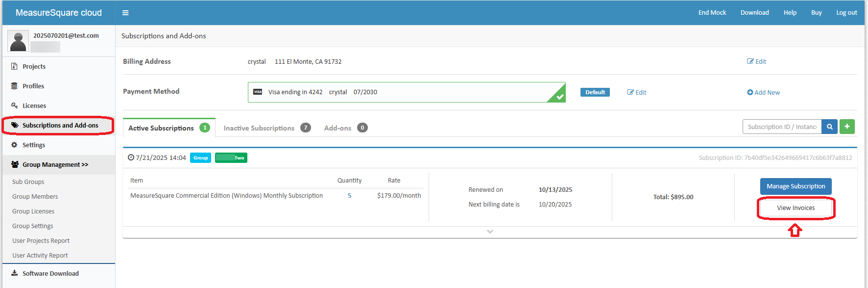
Task: Edit the Visa payment method
Action: [637, 92]
